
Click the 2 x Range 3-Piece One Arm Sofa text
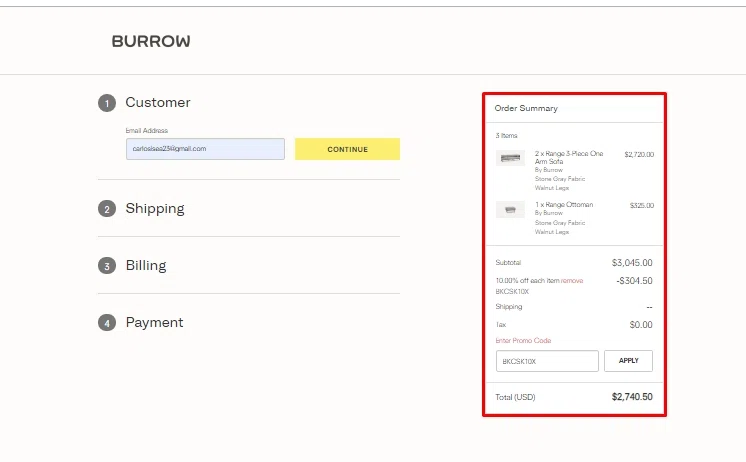click(x=569, y=157)
